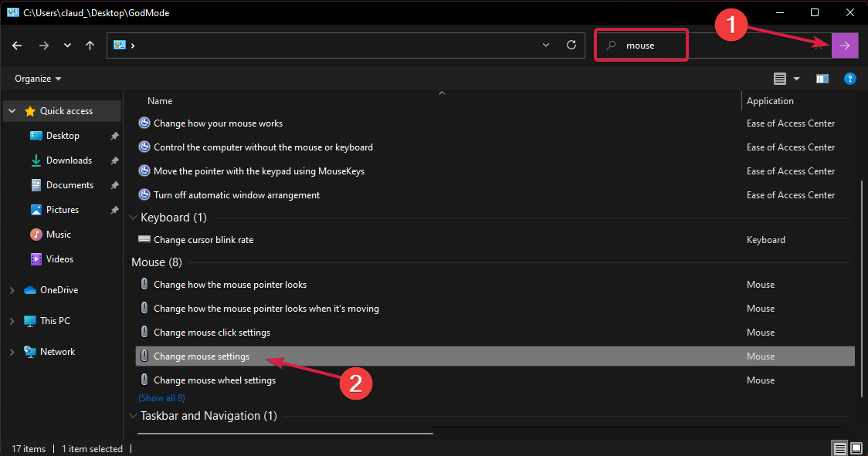Open Pictures in the sidebar
Image resolution: width=868 pixels, height=456 pixels.
coord(63,210)
